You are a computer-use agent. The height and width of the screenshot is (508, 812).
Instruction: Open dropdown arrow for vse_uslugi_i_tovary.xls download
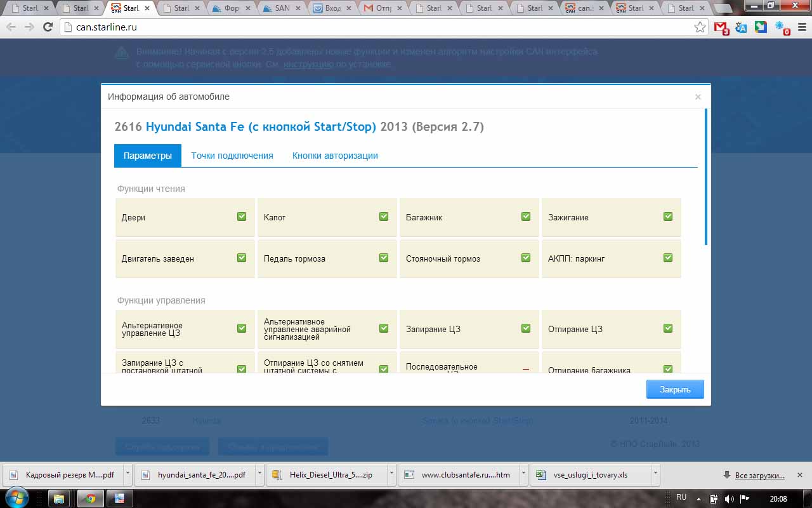(655, 474)
